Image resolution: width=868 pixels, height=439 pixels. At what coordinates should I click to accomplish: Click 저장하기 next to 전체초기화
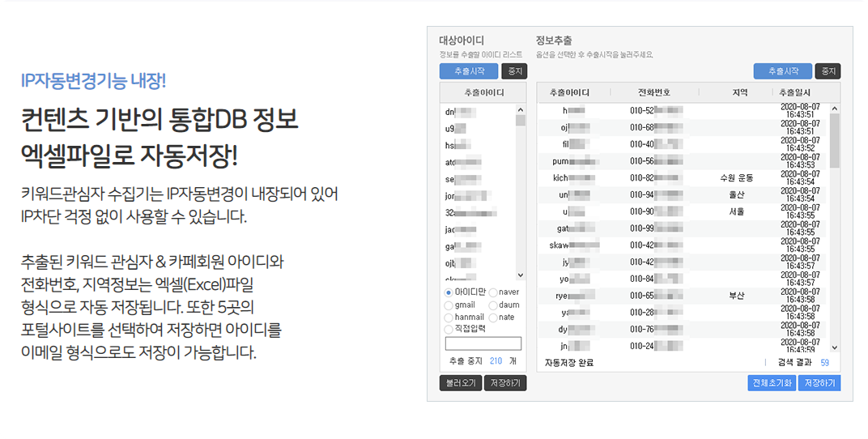coord(819,383)
